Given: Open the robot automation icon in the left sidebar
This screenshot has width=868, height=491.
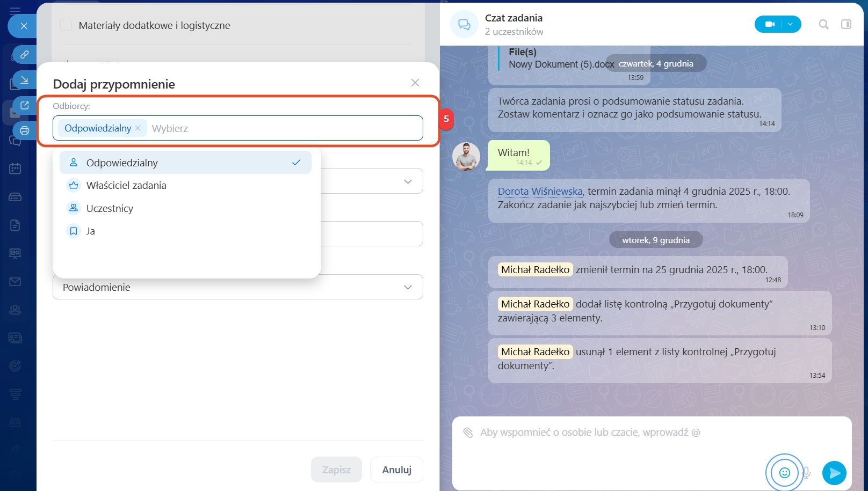Looking at the screenshot, I should [x=15, y=422].
